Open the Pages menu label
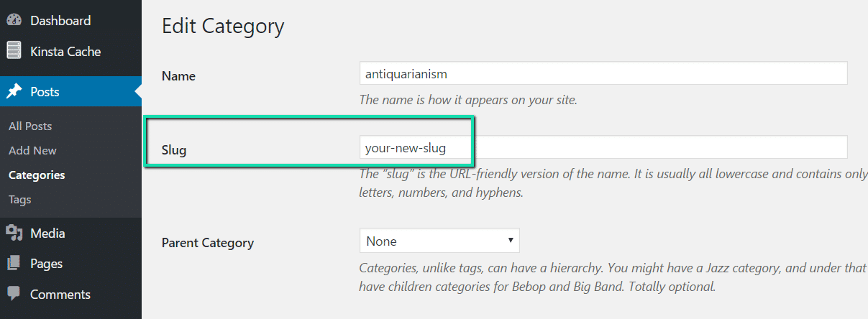Viewport: 868px width, 319px height. pos(46,264)
